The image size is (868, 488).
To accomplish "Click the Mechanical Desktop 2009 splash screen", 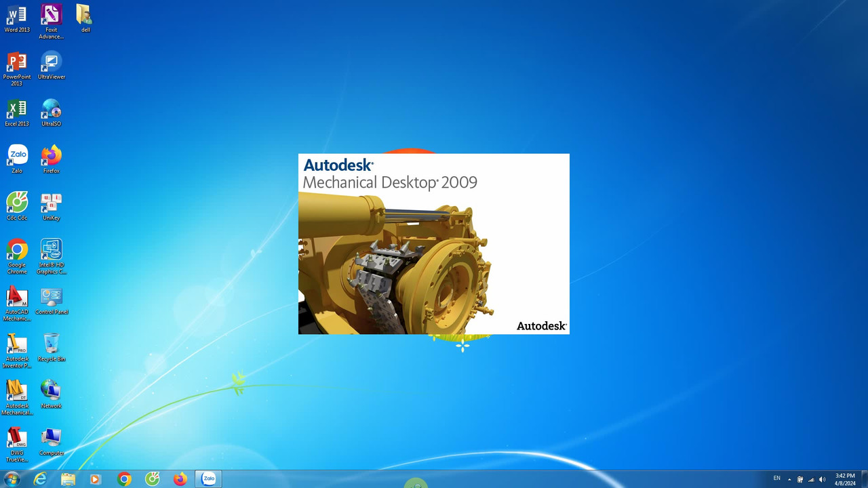I will pyautogui.click(x=434, y=244).
